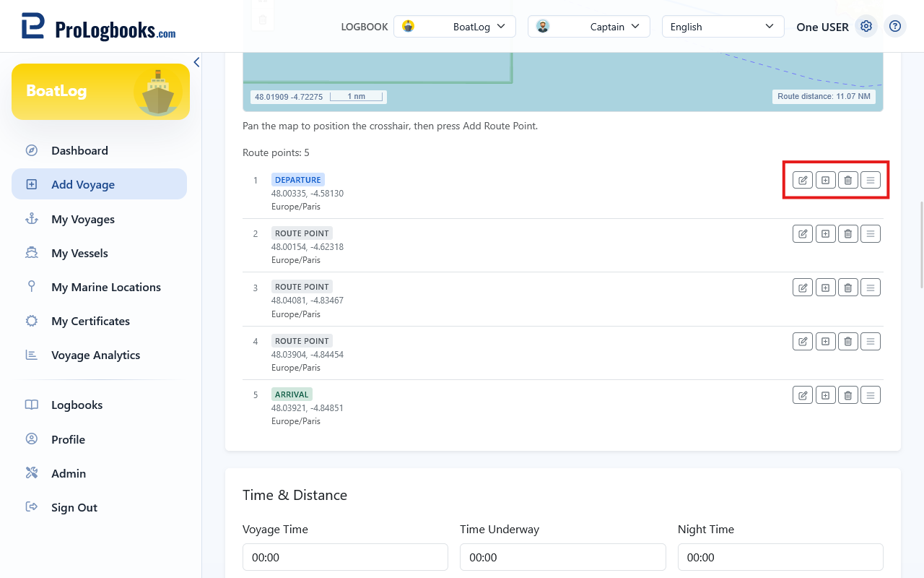Image resolution: width=924 pixels, height=578 pixels.
Task: Open My Certificates
Action: [x=99, y=321]
